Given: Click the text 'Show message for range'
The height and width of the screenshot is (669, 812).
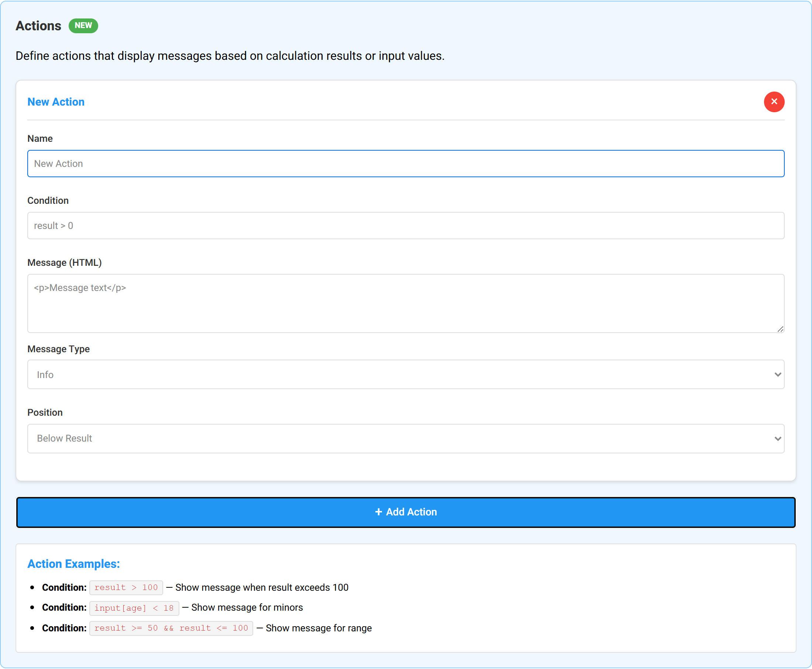Looking at the screenshot, I should [x=319, y=628].
